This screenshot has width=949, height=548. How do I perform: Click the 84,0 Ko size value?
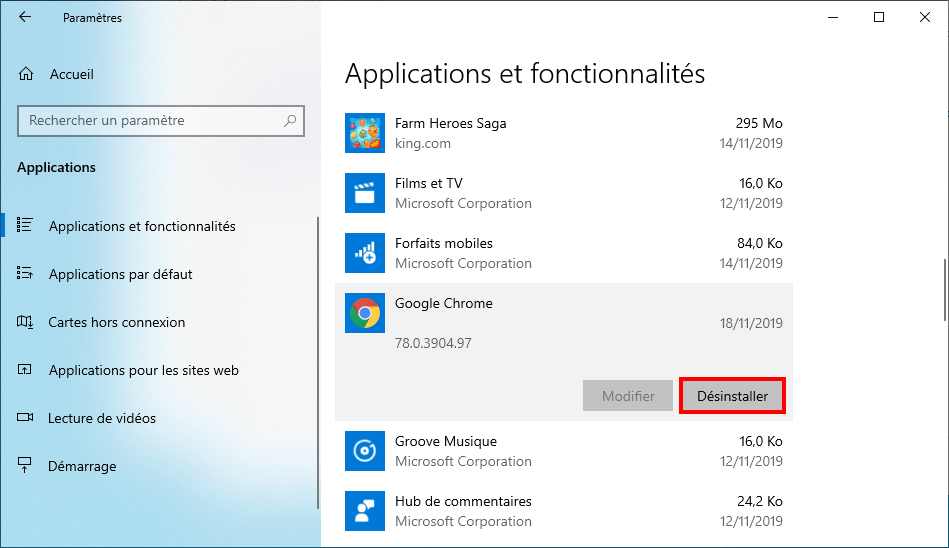[760, 243]
